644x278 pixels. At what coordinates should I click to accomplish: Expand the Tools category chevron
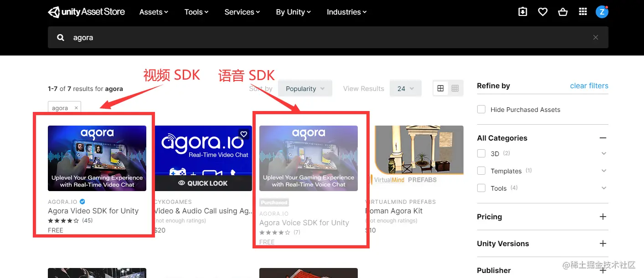coord(604,188)
